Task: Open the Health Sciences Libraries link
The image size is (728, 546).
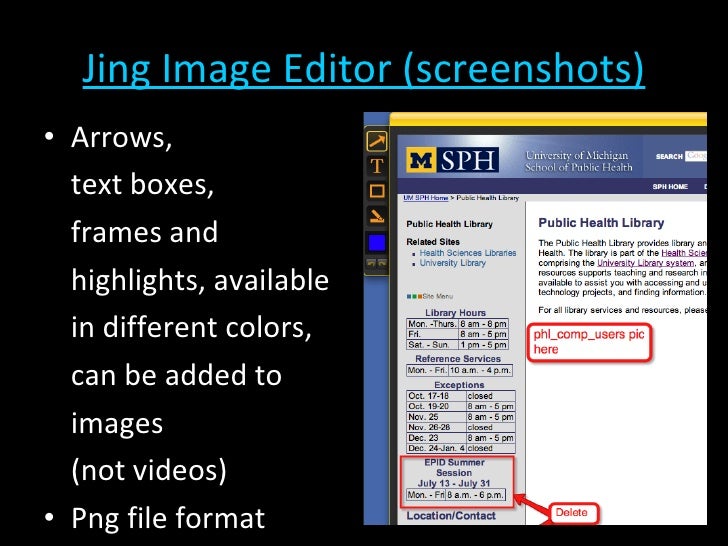Action: coord(468,253)
